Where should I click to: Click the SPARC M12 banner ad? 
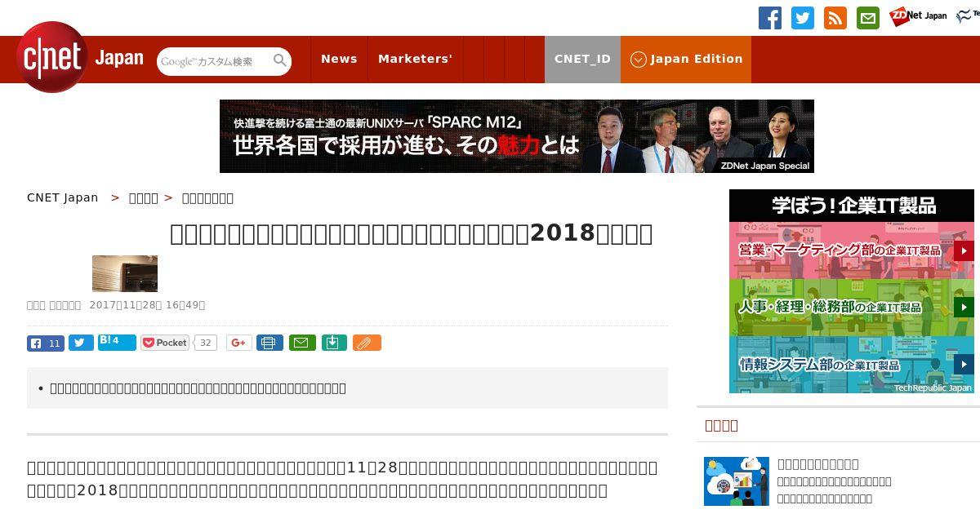point(517,136)
